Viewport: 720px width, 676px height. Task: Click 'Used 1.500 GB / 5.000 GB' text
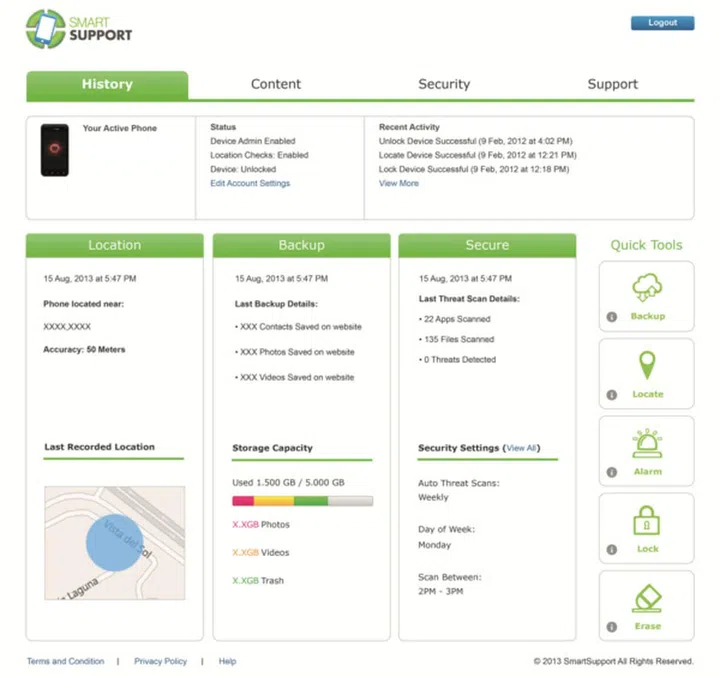(x=288, y=483)
